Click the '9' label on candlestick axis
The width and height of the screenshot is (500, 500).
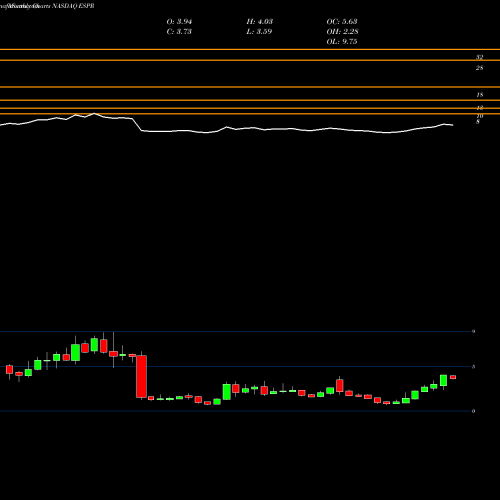click(x=473, y=332)
